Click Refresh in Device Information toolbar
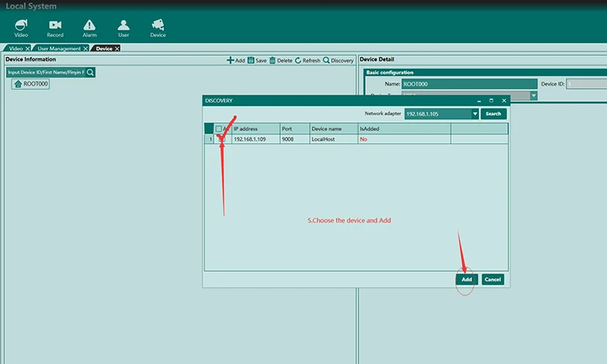 308,61
